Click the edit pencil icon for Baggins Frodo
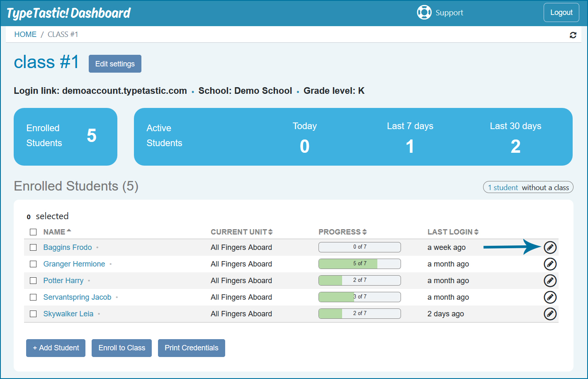This screenshot has width=588, height=379. (550, 247)
